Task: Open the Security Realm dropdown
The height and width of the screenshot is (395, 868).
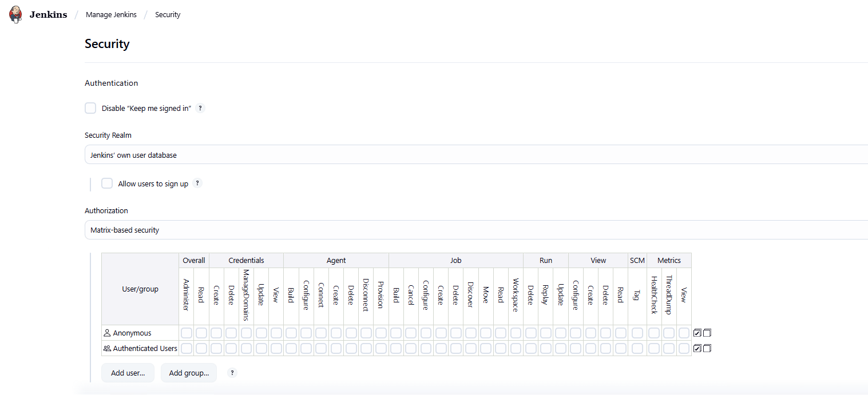Action: click(x=476, y=155)
